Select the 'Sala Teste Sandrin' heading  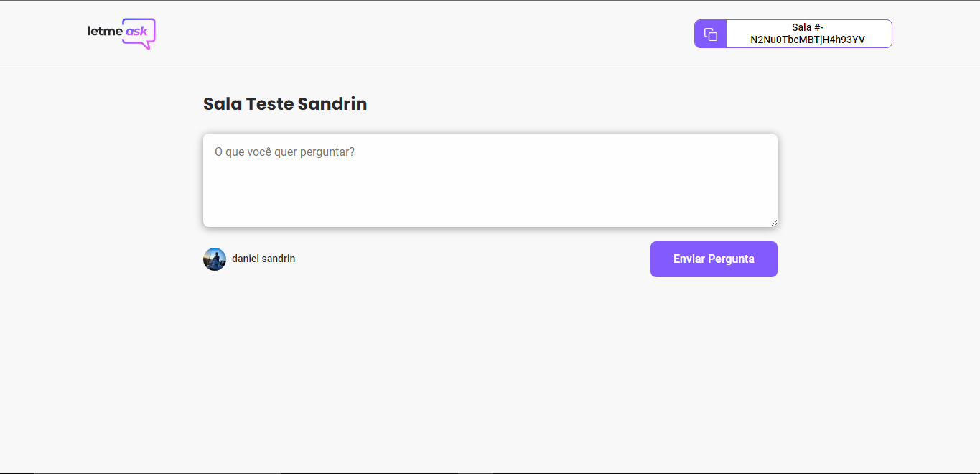(284, 104)
